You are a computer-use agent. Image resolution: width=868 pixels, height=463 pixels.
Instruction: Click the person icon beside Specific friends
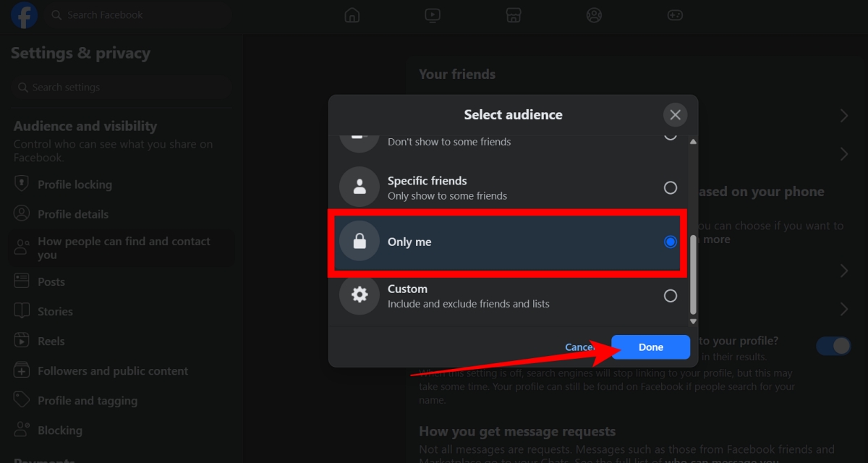click(359, 187)
